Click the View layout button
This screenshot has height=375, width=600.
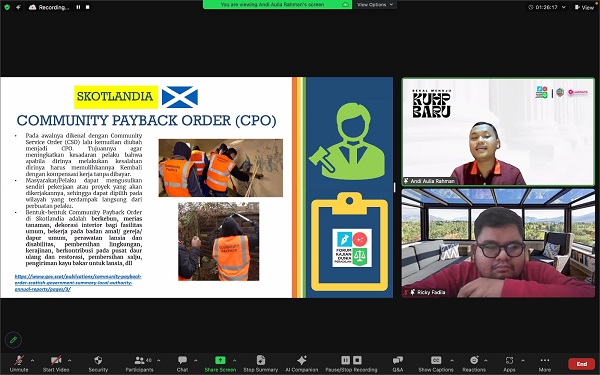pos(584,7)
